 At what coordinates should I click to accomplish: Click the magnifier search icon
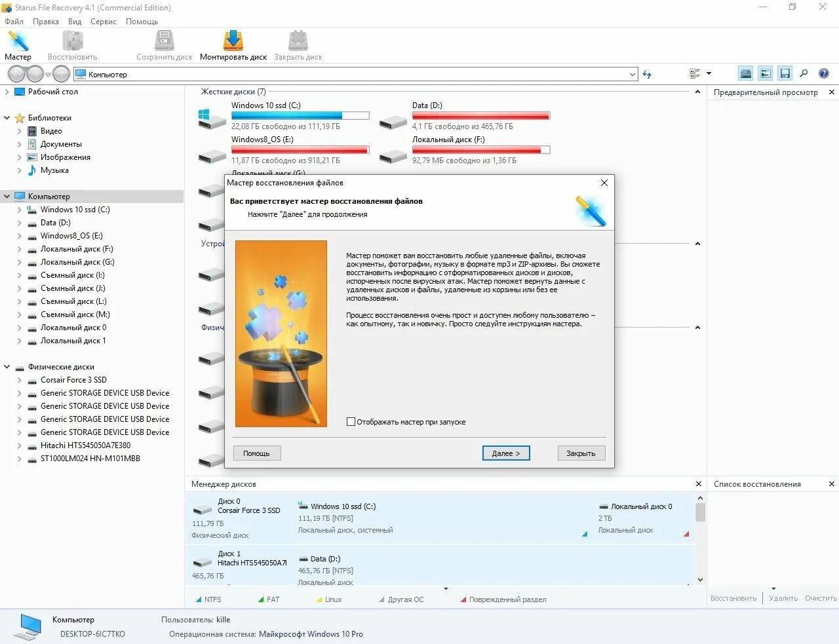[804, 73]
